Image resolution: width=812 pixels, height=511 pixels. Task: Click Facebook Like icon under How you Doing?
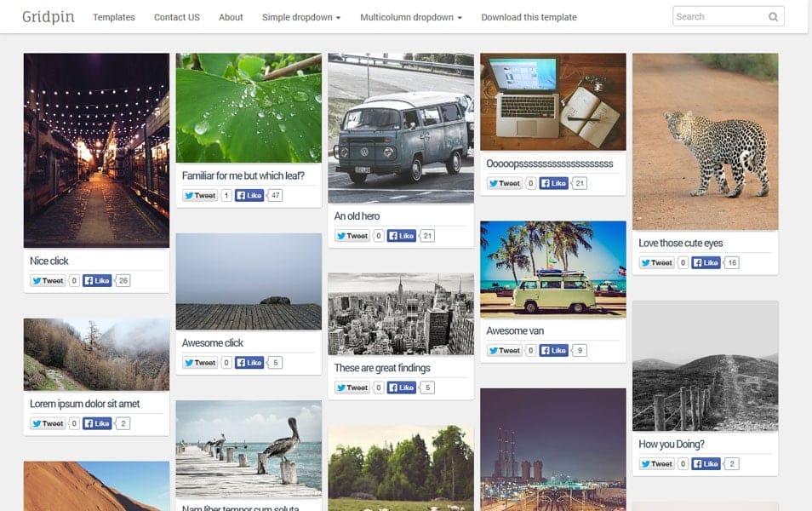(x=698, y=463)
